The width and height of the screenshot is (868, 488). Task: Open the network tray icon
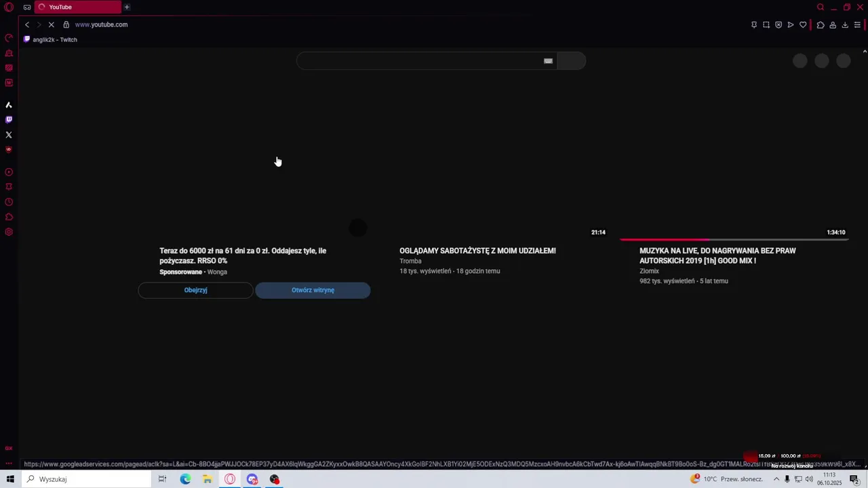798,479
